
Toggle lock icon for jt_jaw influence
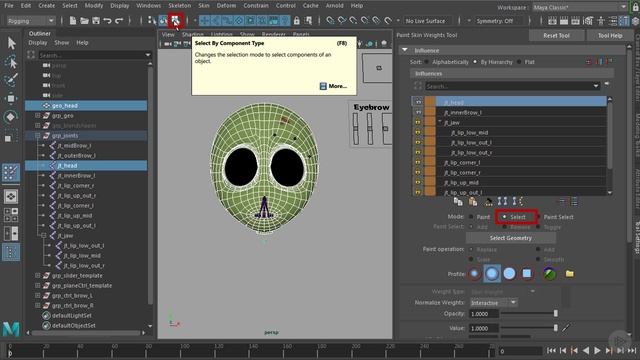pos(418,122)
